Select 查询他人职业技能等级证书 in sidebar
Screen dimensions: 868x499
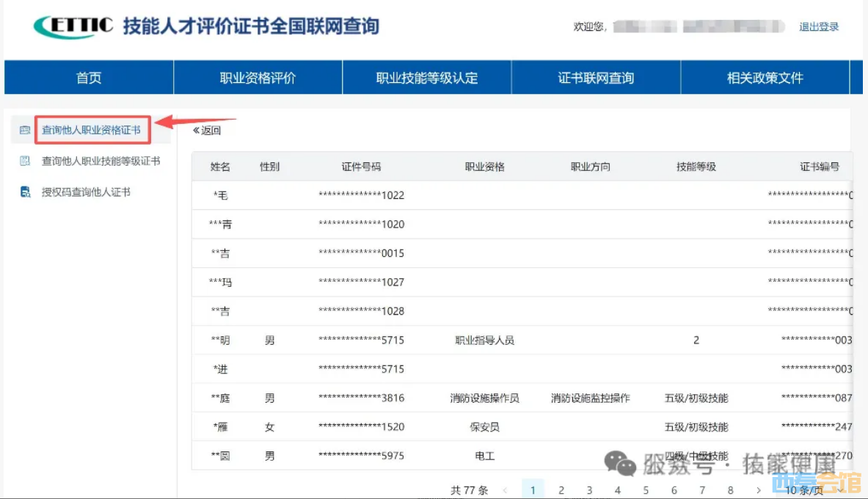click(x=101, y=161)
